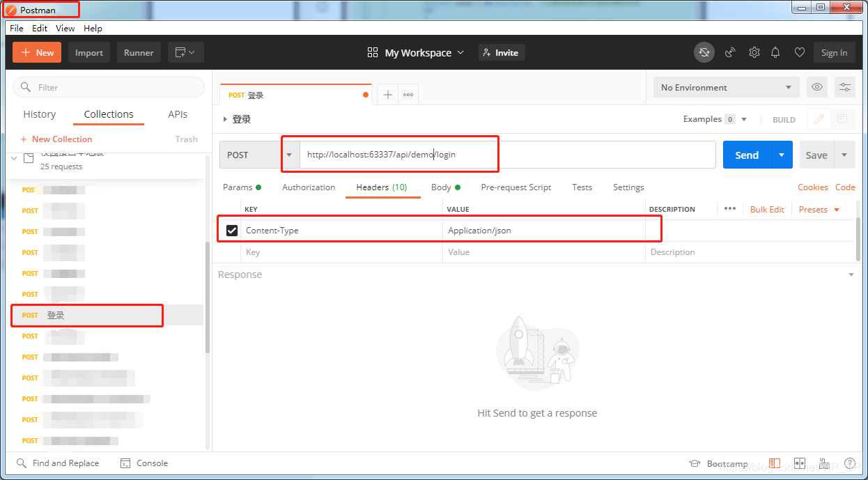The image size is (868, 480).
Task: Open manage environments sliders icon
Action: 845,87
